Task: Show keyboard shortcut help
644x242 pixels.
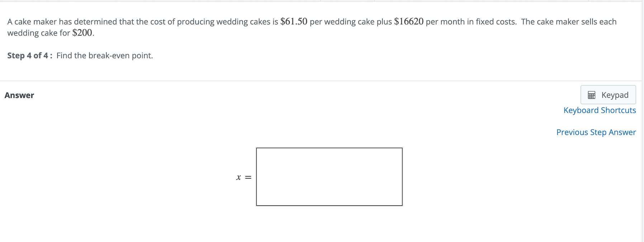Action: (599, 110)
